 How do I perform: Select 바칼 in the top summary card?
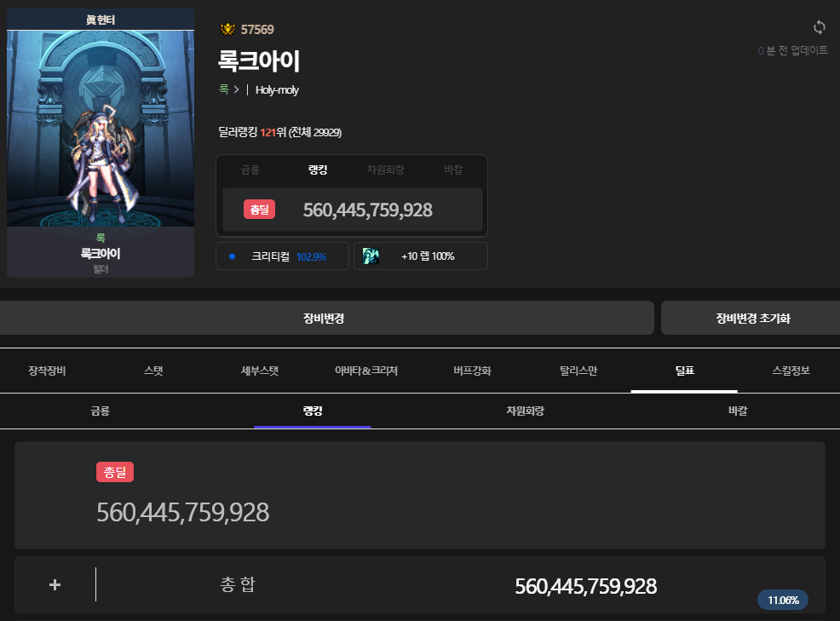[453, 170]
